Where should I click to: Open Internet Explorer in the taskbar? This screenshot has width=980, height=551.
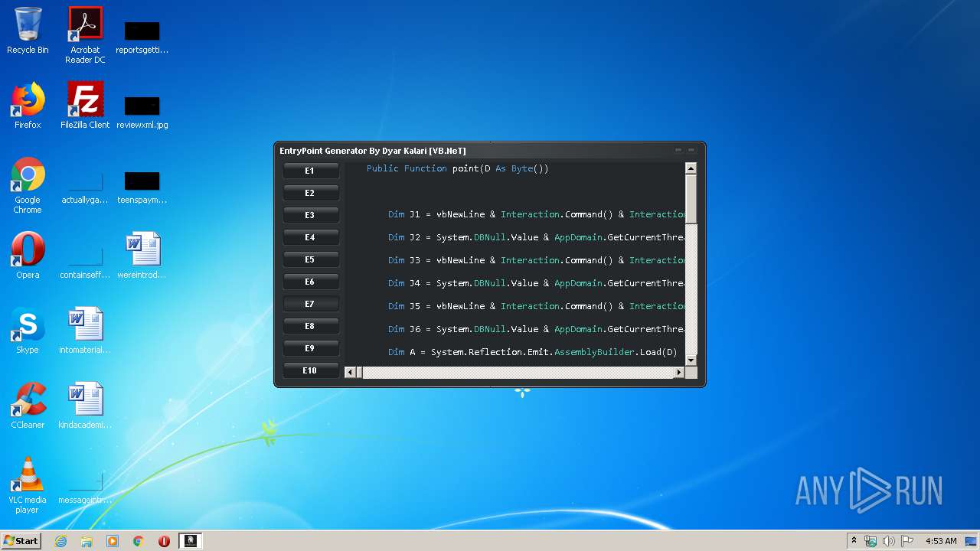61,541
